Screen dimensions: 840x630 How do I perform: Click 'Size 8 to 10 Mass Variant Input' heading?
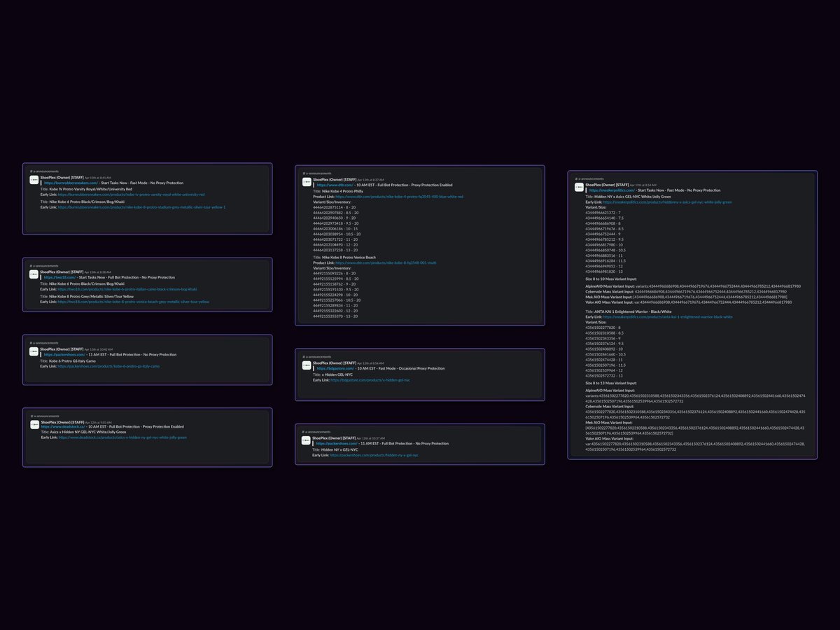611,279
